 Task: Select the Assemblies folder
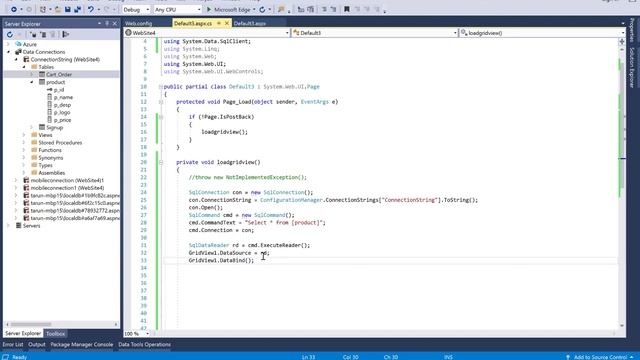point(52,173)
